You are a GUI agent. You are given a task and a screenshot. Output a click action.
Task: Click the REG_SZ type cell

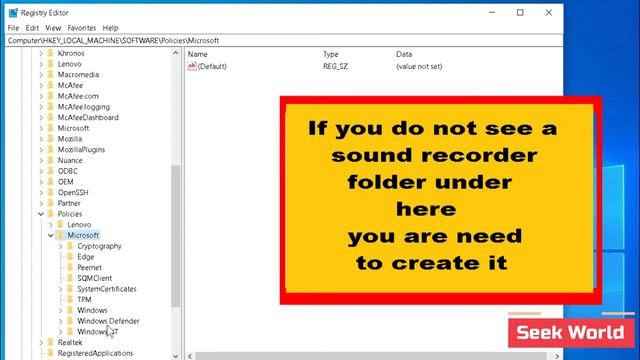pyautogui.click(x=336, y=66)
